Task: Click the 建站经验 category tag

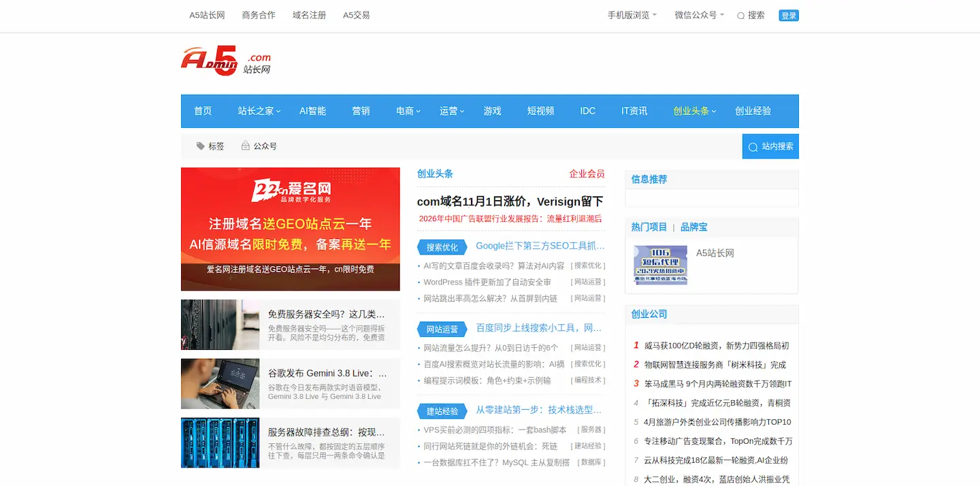Action: pyautogui.click(x=442, y=411)
